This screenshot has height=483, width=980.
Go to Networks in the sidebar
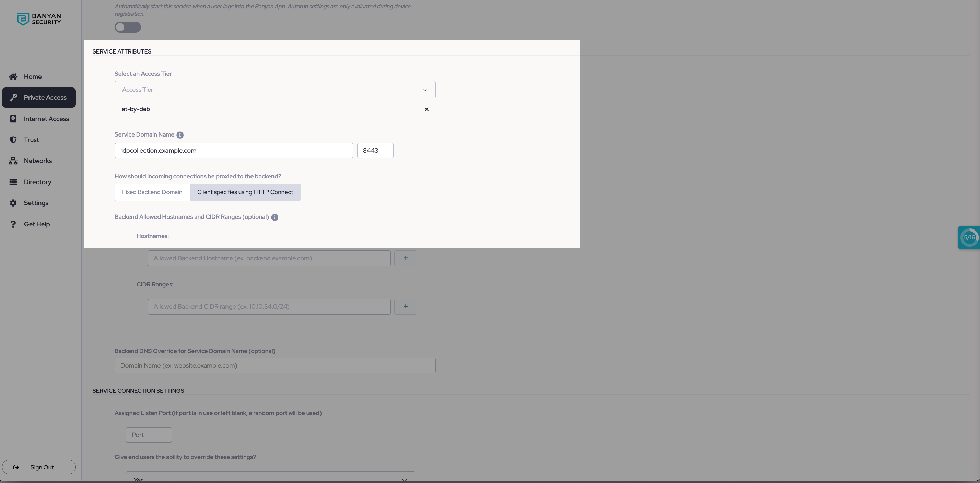[x=38, y=161]
